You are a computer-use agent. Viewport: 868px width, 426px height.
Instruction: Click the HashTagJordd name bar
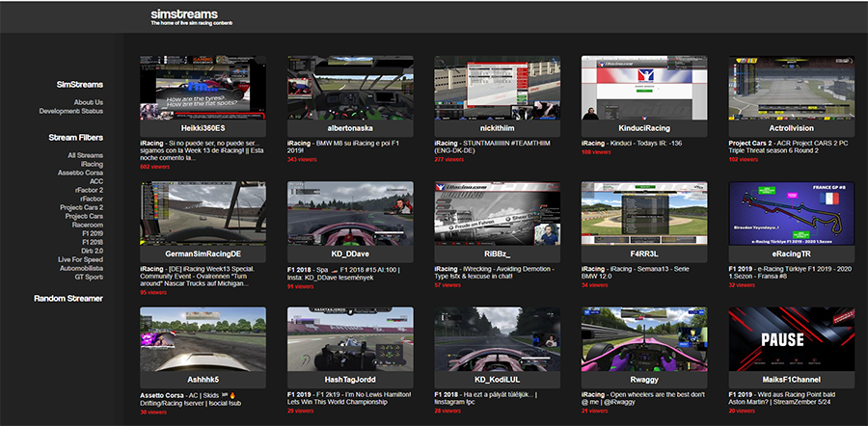click(x=350, y=380)
